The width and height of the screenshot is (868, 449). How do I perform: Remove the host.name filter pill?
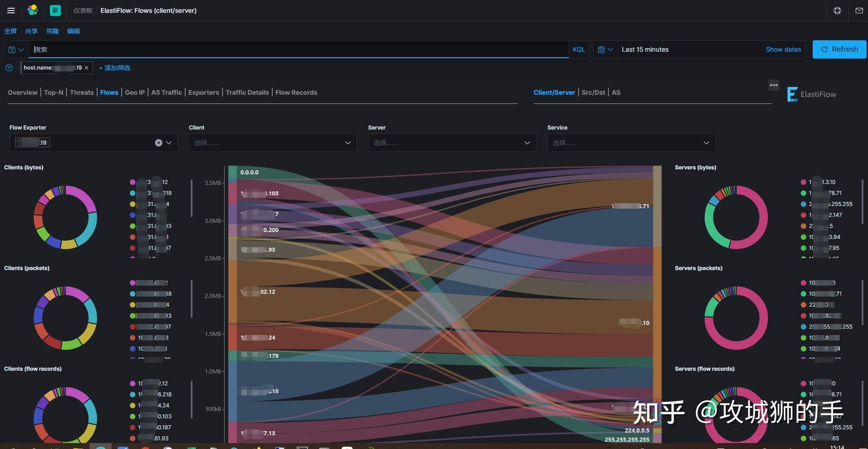coord(86,68)
